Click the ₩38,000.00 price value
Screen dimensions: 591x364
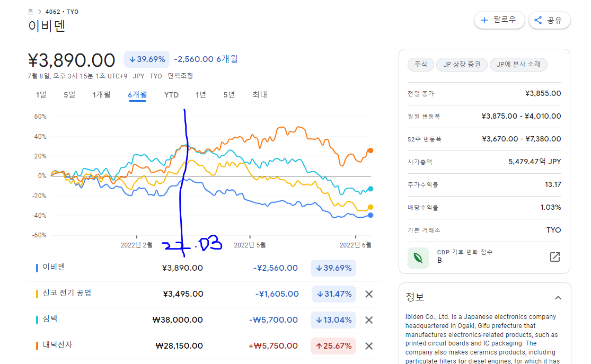tap(178, 320)
